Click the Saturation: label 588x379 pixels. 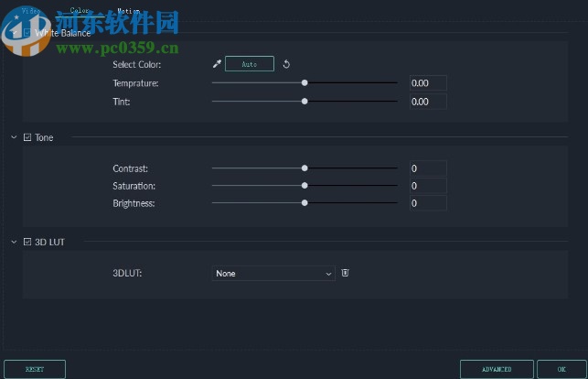tap(134, 186)
